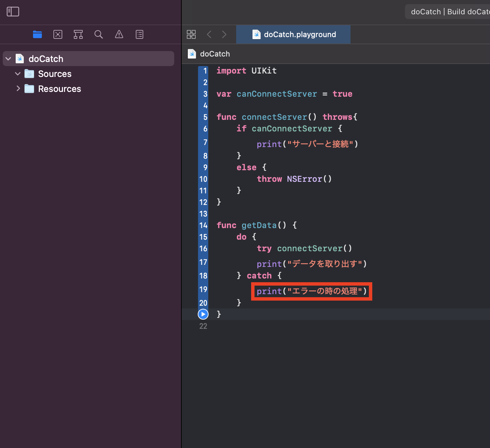Click the Sources folder icon
The height and width of the screenshot is (448, 490).
(29, 74)
